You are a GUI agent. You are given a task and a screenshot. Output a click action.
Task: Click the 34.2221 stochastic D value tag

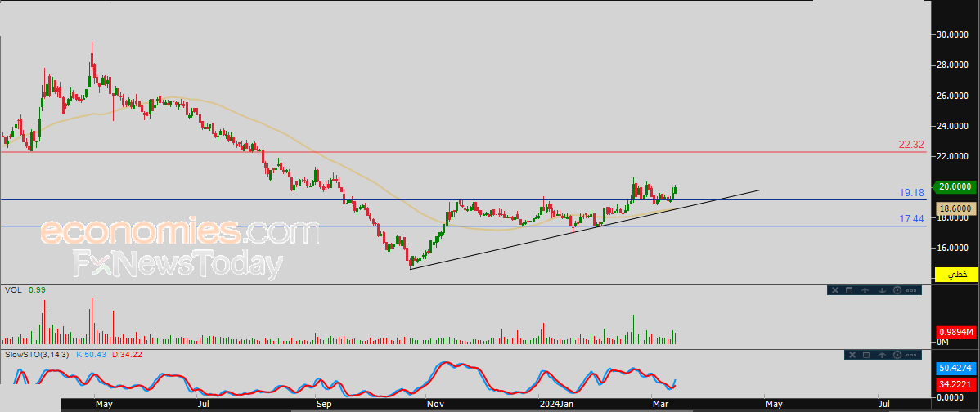(956, 384)
